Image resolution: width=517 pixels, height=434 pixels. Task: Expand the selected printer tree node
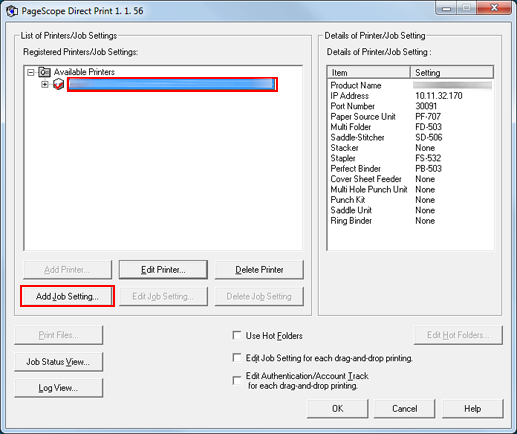click(x=45, y=84)
